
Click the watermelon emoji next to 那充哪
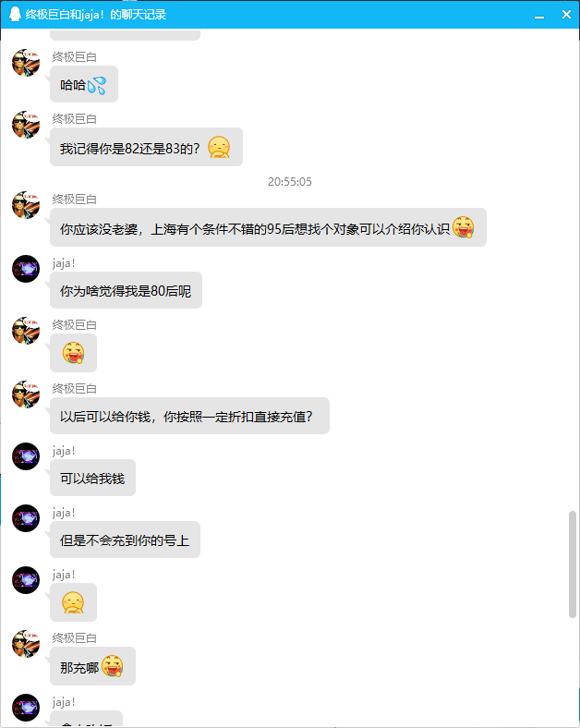pos(113,666)
